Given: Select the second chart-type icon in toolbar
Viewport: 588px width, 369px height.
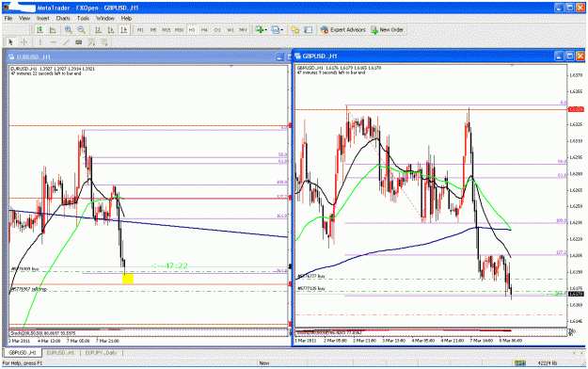Looking at the screenshot, I should coord(53,30).
